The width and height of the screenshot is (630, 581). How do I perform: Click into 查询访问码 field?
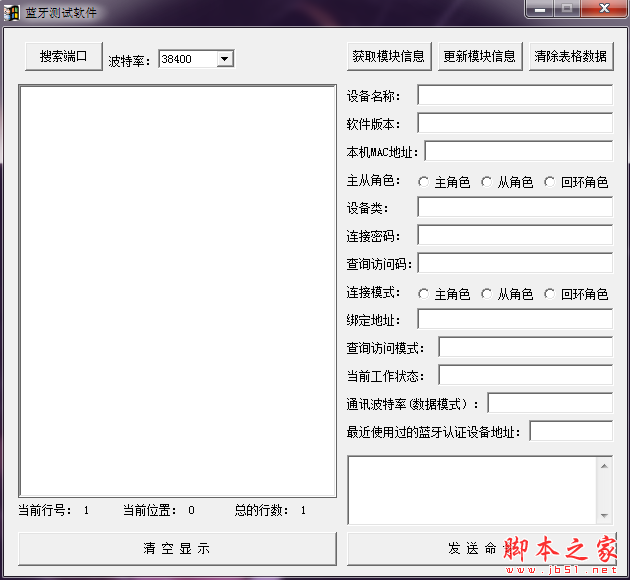[x=515, y=263]
